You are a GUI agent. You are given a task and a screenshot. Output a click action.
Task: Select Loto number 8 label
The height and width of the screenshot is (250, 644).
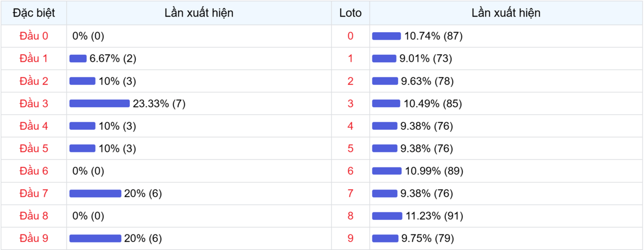click(x=350, y=216)
